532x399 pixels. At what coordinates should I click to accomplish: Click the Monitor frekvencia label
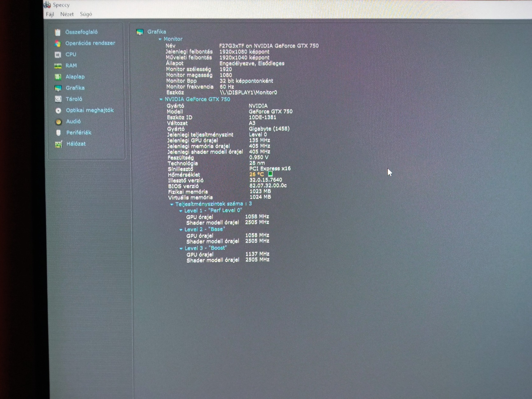coord(190,87)
